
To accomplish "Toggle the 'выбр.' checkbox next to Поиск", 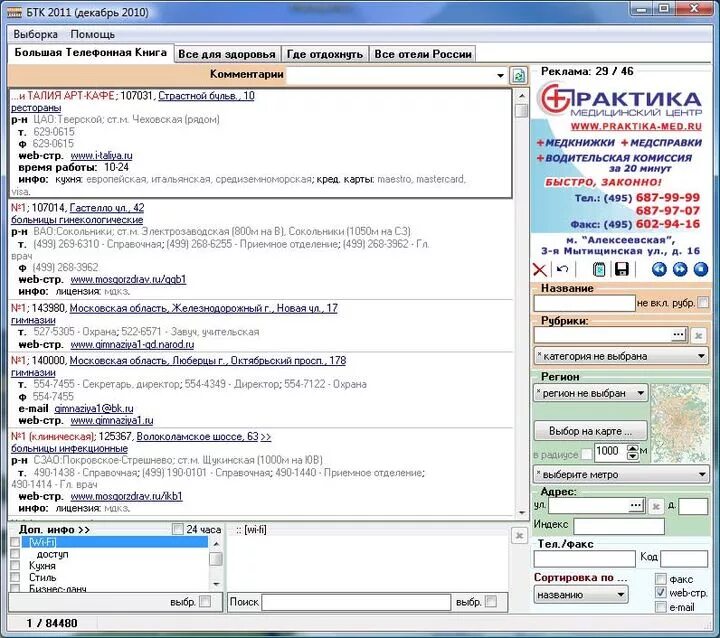I will (491, 601).
